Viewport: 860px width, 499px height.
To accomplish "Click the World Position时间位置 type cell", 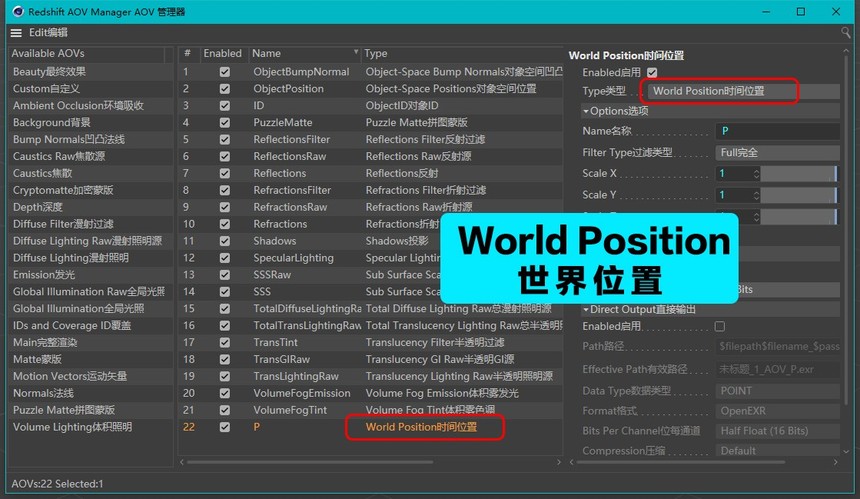I will (421, 427).
